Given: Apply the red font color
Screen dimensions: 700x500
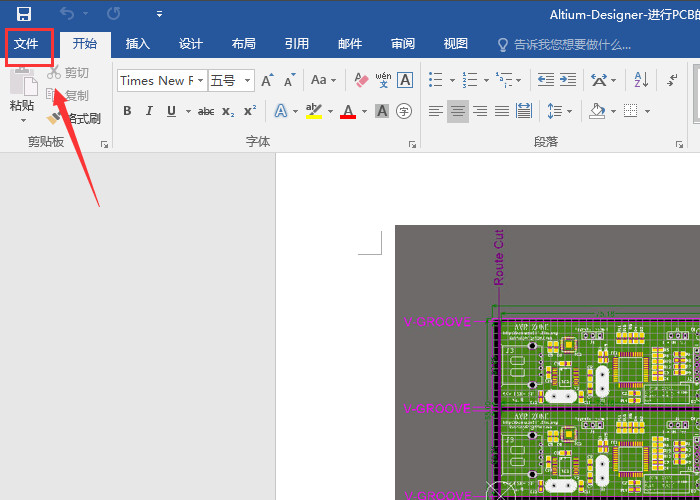Looking at the screenshot, I should (348, 111).
